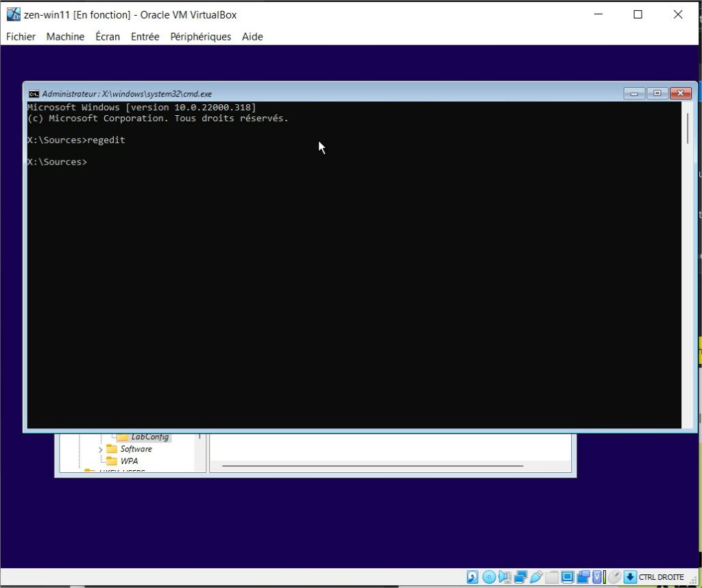702x588 pixels.
Task: Select the WPA key in regedit tree
Action: point(129,461)
